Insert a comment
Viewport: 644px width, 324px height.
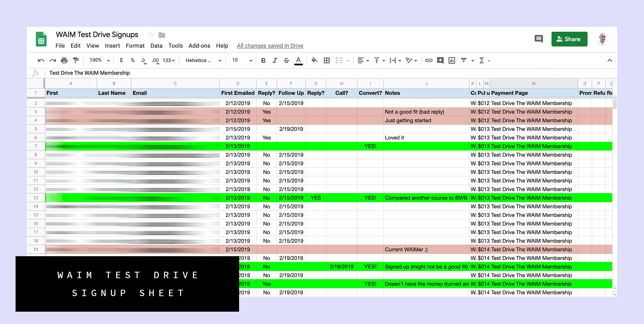coord(440,60)
